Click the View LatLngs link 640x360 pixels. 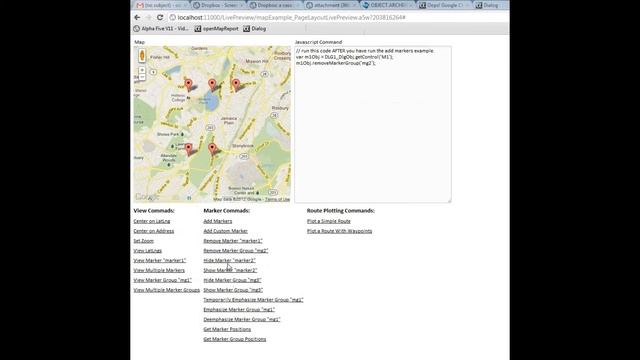(x=147, y=251)
